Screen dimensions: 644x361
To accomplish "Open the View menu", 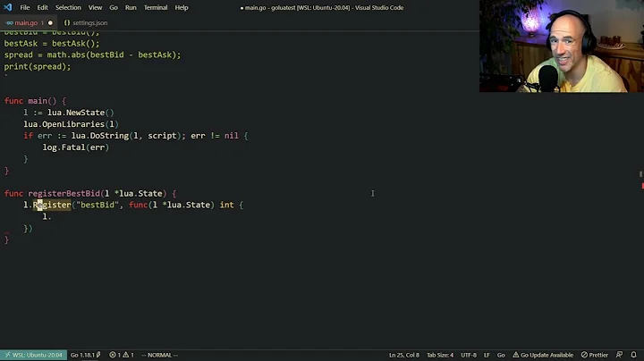I will (95, 7).
